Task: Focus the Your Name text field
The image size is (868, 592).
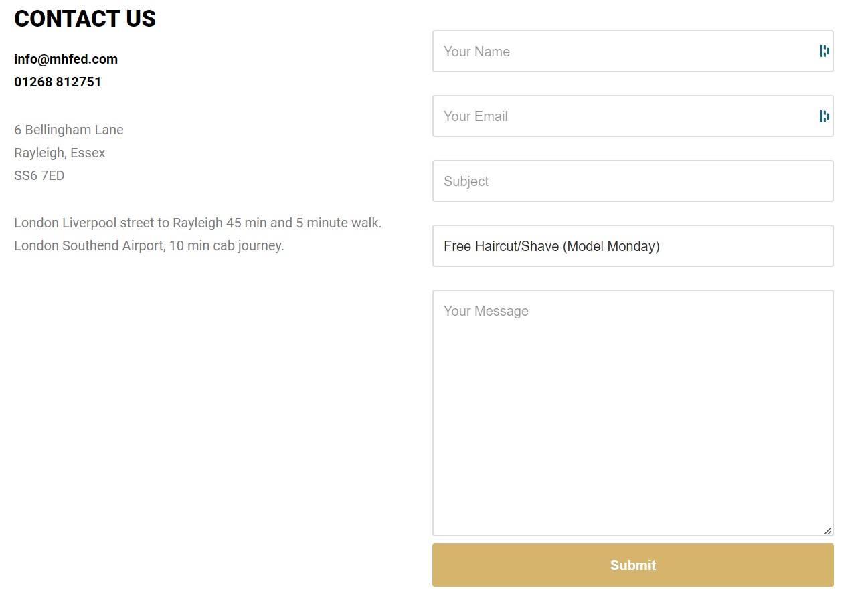Action: 622,52
